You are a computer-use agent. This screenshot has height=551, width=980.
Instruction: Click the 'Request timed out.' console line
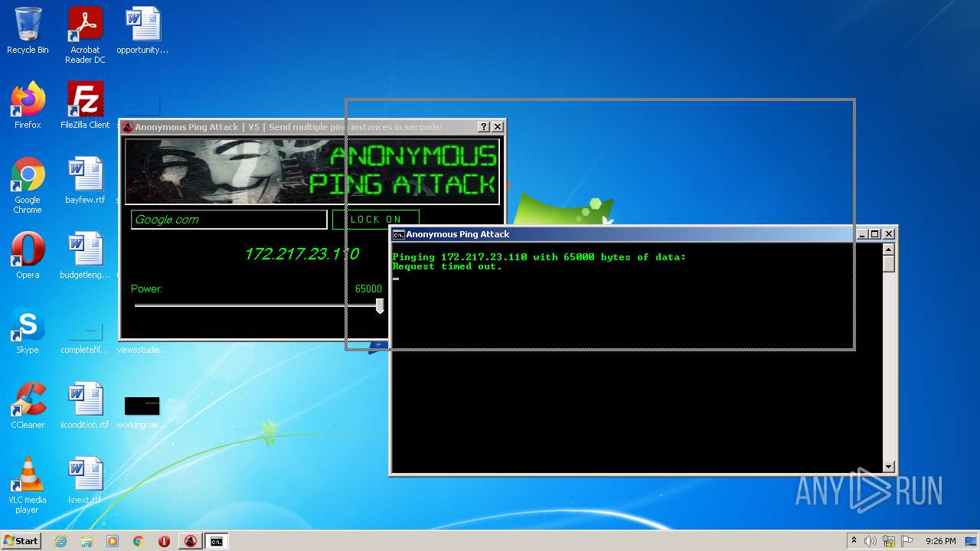pyautogui.click(x=447, y=266)
